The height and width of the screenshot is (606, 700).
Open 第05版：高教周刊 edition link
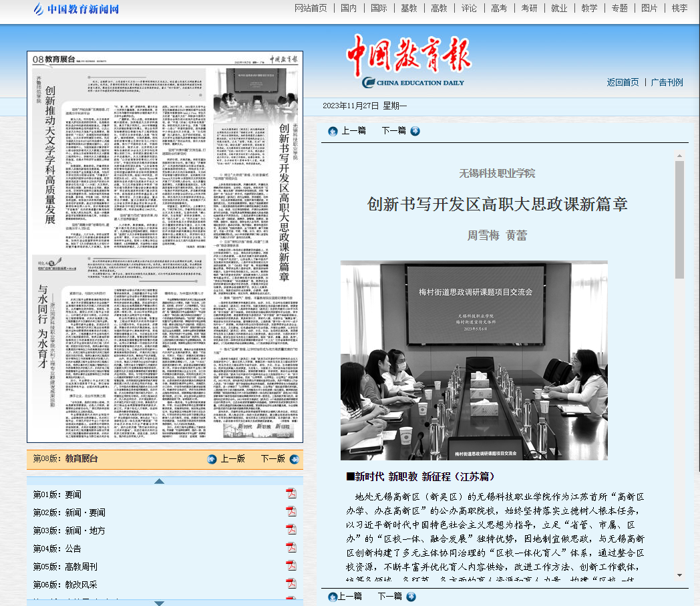[65, 567]
